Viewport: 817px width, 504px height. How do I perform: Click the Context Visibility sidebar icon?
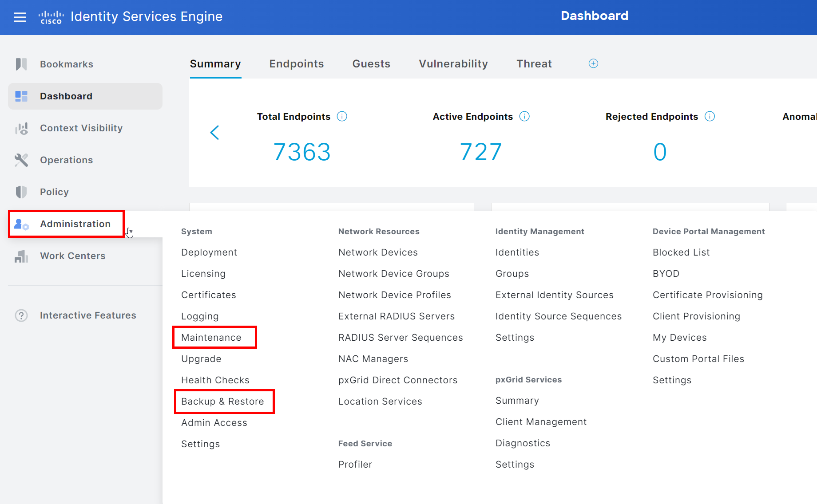click(x=21, y=128)
